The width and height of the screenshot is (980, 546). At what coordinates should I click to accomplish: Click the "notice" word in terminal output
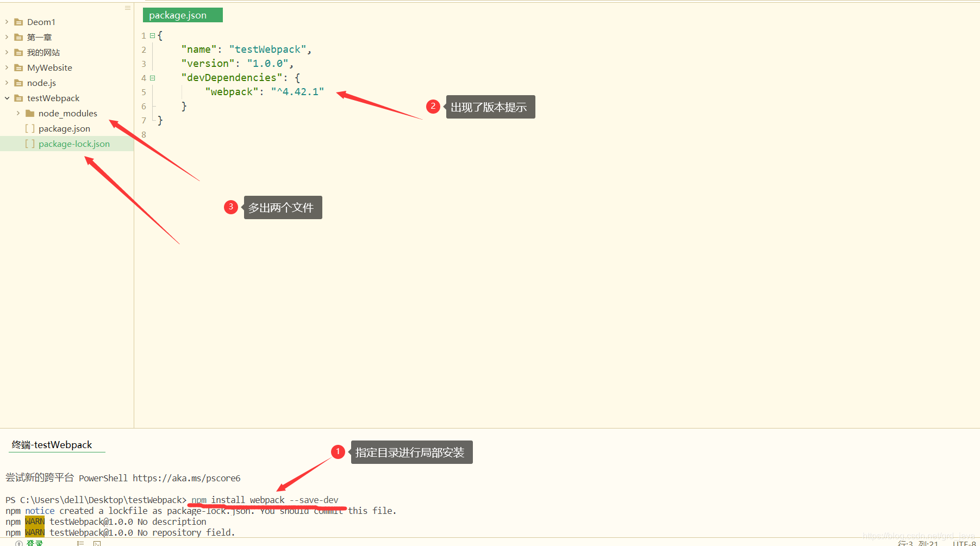[x=40, y=511]
